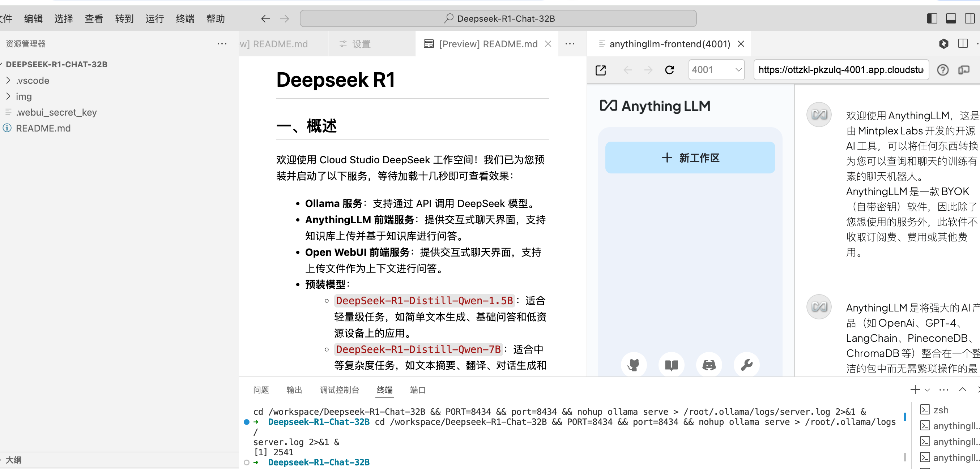The height and width of the screenshot is (469, 980).
Task: Open the 终端 menu in menu bar
Action: 185,18
